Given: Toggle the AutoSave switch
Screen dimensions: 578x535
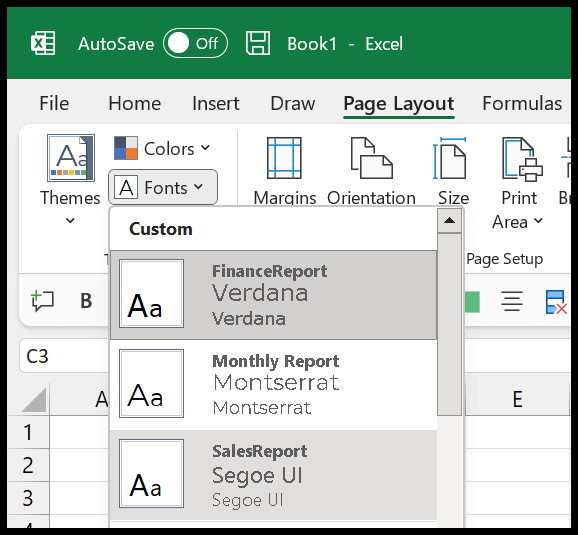Looking at the screenshot, I should point(195,43).
